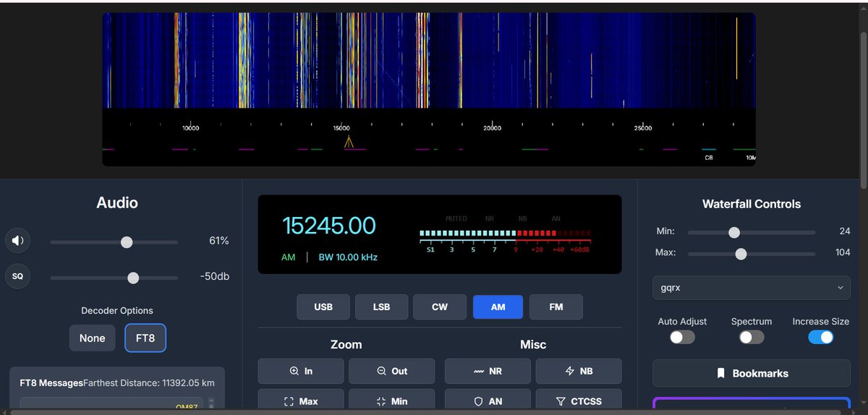This screenshot has height=415, width=868.
Task: Enable the NB noise blanker
Action: 579,371
